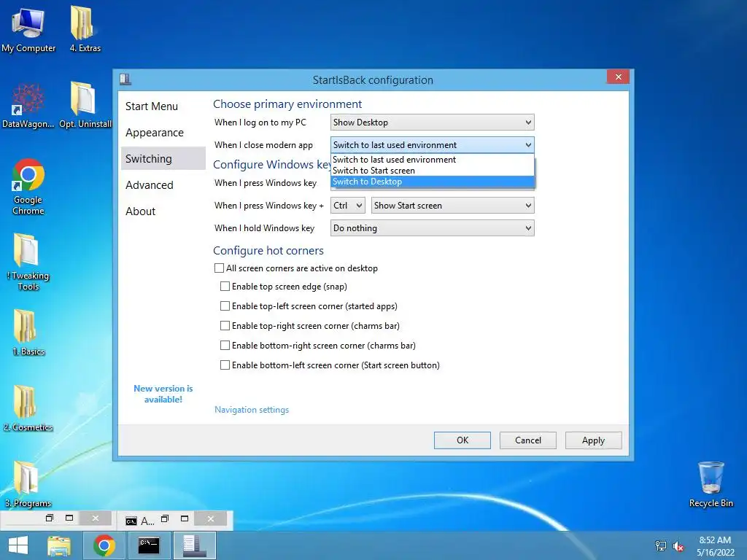Open File Explorer from the taskbar
747x560 pixels.
[x=59, y=545]
